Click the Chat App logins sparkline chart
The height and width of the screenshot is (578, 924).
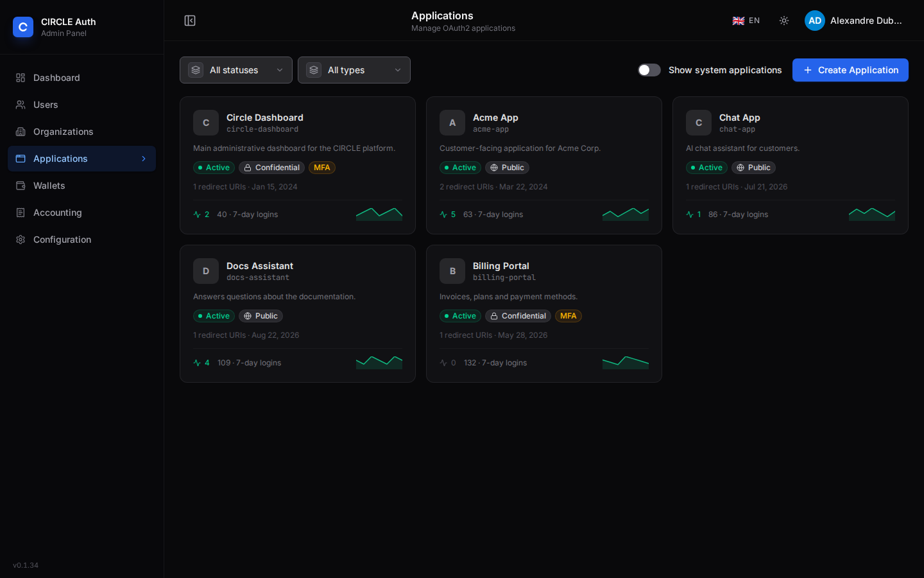click(872, 214)
